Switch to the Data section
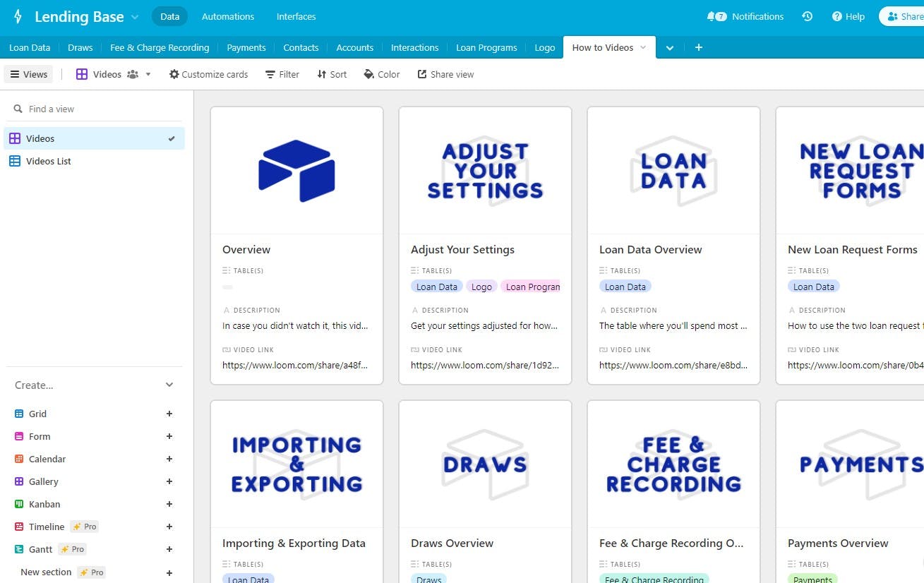 pyautogui.click(x=169, y=16)
